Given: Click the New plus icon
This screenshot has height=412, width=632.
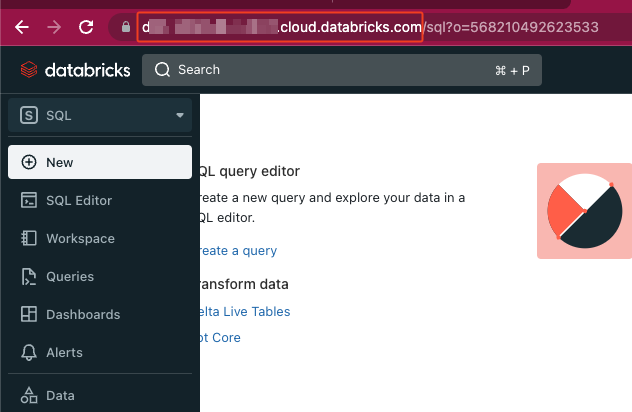Looking at the screenshot, I should 28,162.
